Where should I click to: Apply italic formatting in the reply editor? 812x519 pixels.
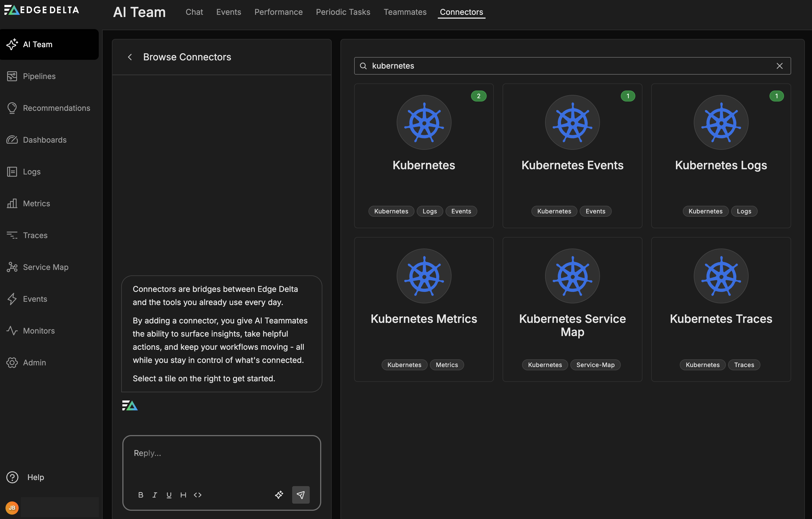pyautogui.click(x=155, y=495)
